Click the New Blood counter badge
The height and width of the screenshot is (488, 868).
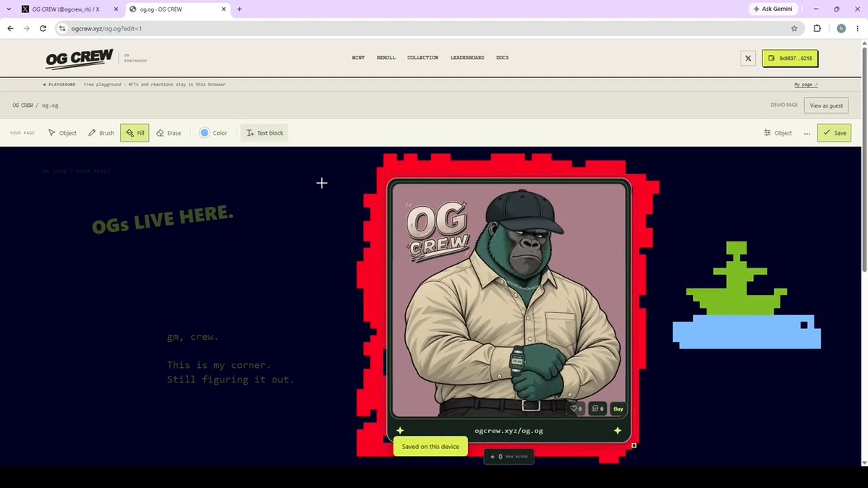tap(509, 457)
